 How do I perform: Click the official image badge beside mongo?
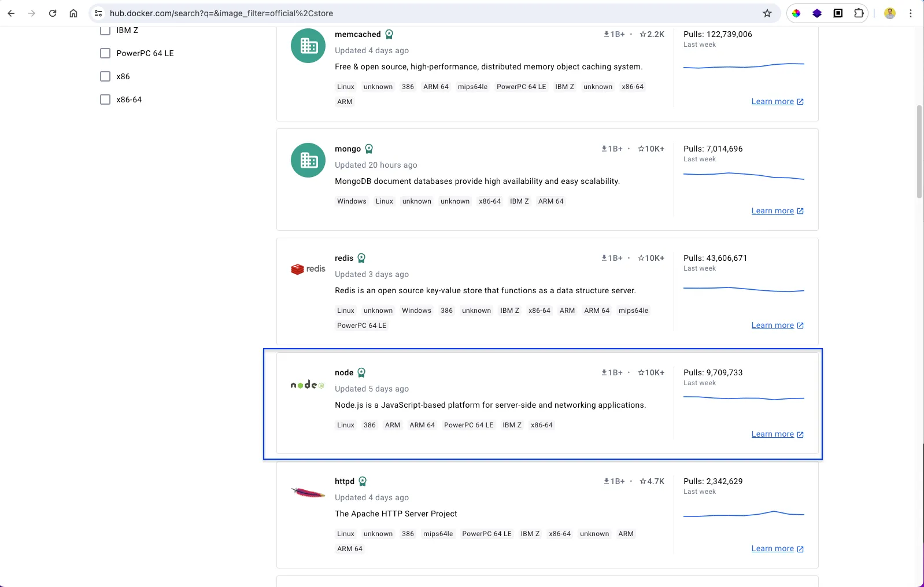(369, 149)
